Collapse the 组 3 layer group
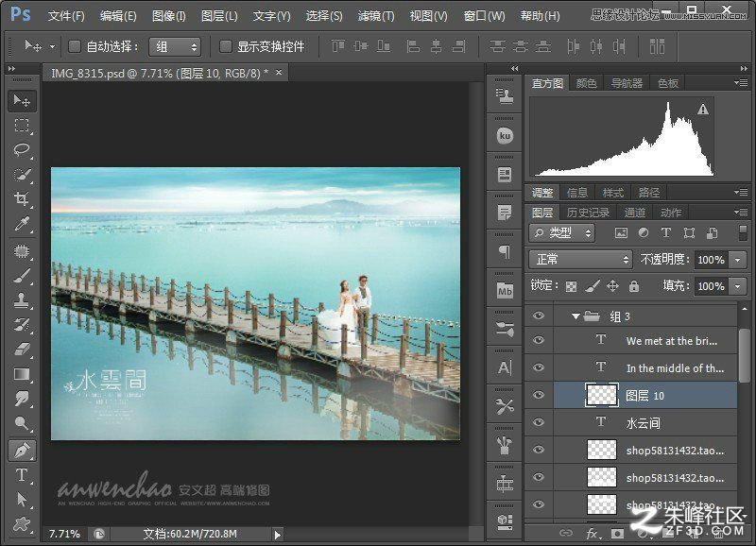This screenshot has height=546, width=756. pyautogui.click(x=575, y=316)
